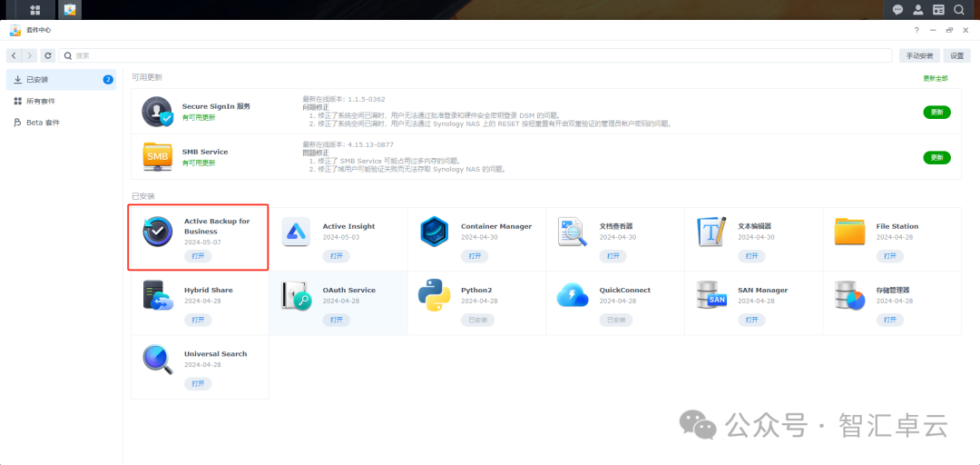Click the Active Insight icon
The image size is (980, 465).
coord(296,232)
